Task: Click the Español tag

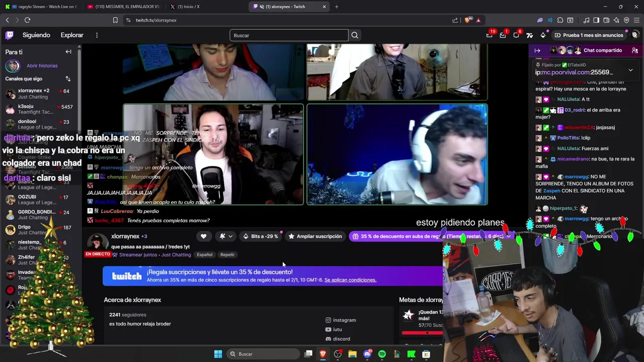Action: point(204,255)
